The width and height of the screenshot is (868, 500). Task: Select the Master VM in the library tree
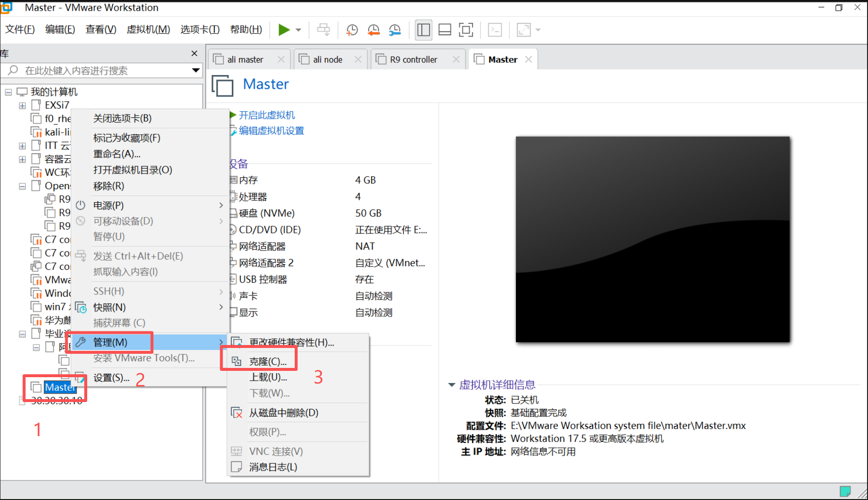[60, 387]
